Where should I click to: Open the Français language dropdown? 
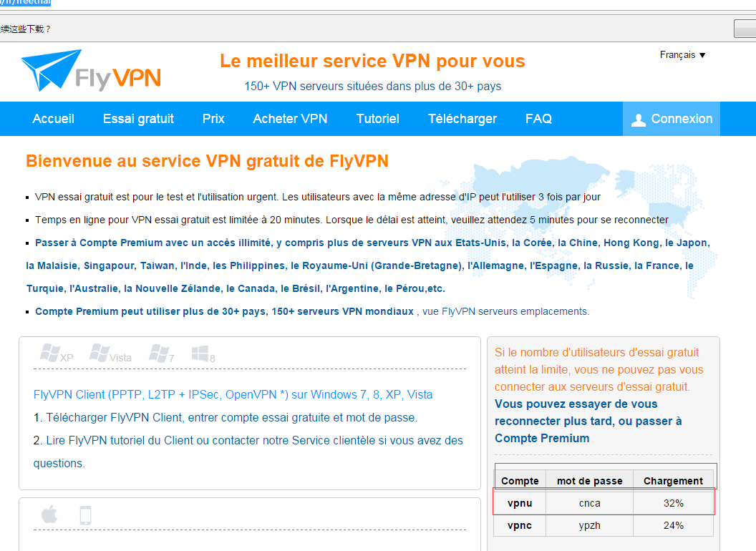(682, 55)
